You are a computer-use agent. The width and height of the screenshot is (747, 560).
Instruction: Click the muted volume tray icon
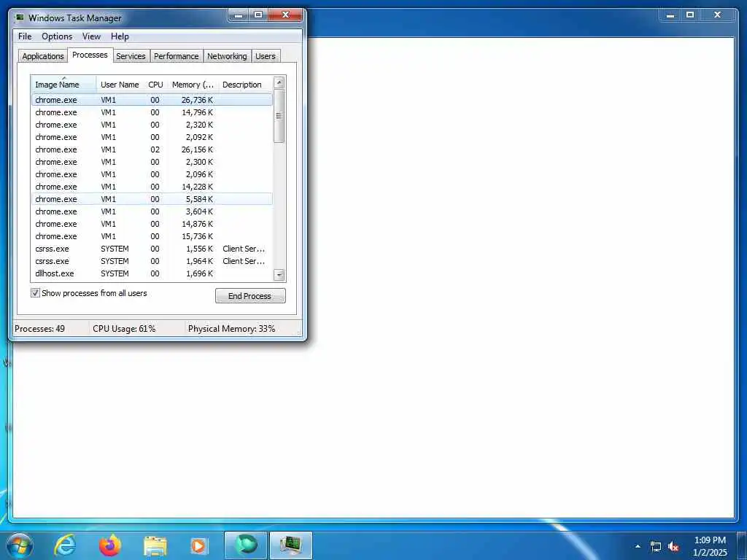point(673,547)
